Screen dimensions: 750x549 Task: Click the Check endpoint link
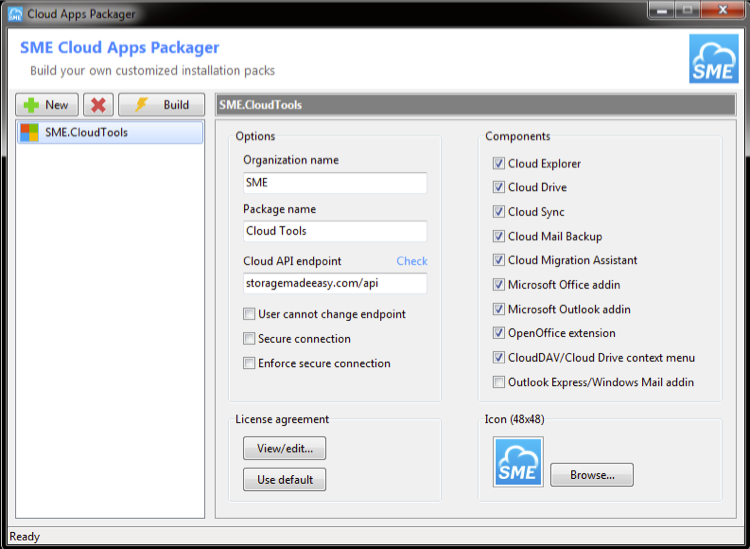coord(411,261)
